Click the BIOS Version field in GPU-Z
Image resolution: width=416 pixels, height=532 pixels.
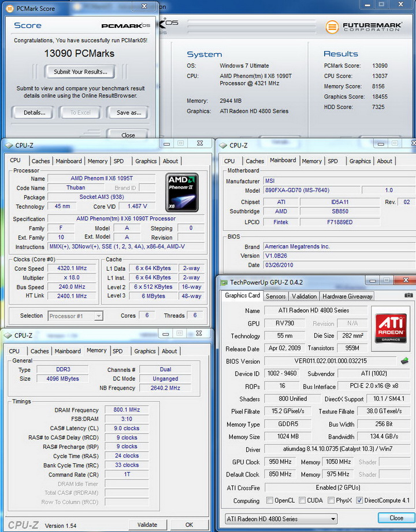(330, 361)
